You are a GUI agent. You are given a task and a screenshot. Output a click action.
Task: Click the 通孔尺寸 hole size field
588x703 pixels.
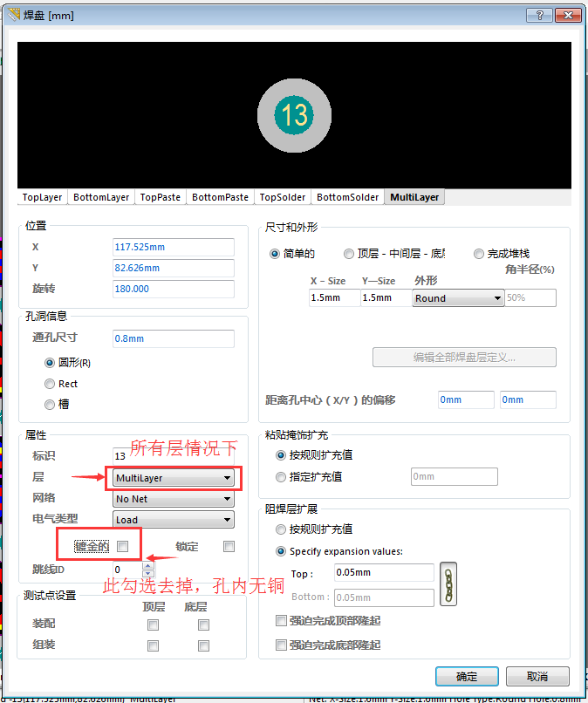[173, 338]
